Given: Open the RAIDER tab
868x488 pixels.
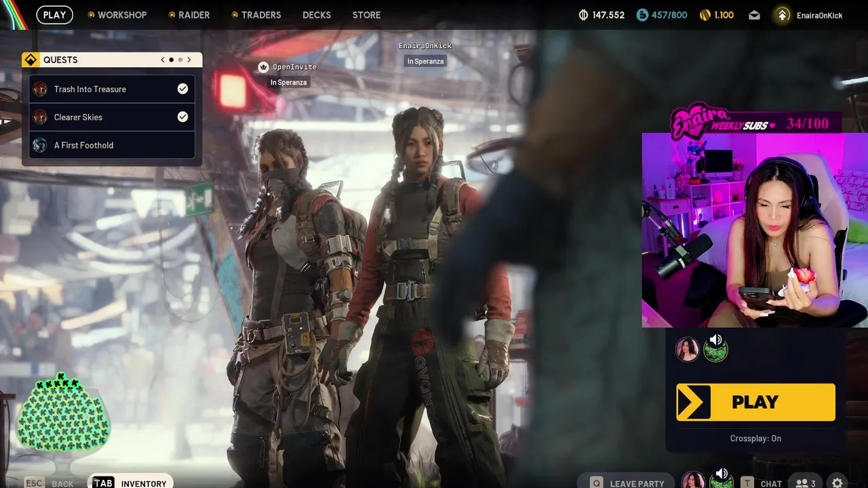Looking at the screenshot, I should point(189,15).
